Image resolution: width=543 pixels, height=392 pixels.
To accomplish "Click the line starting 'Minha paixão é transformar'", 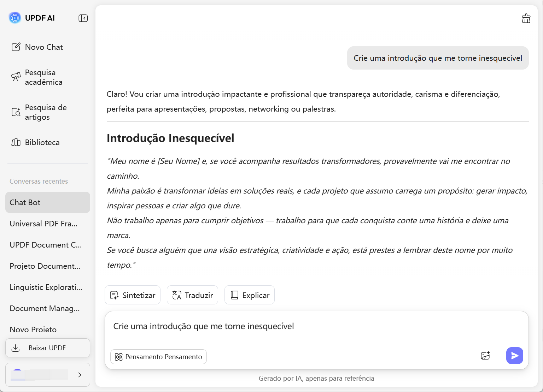I will pos(317,198).
